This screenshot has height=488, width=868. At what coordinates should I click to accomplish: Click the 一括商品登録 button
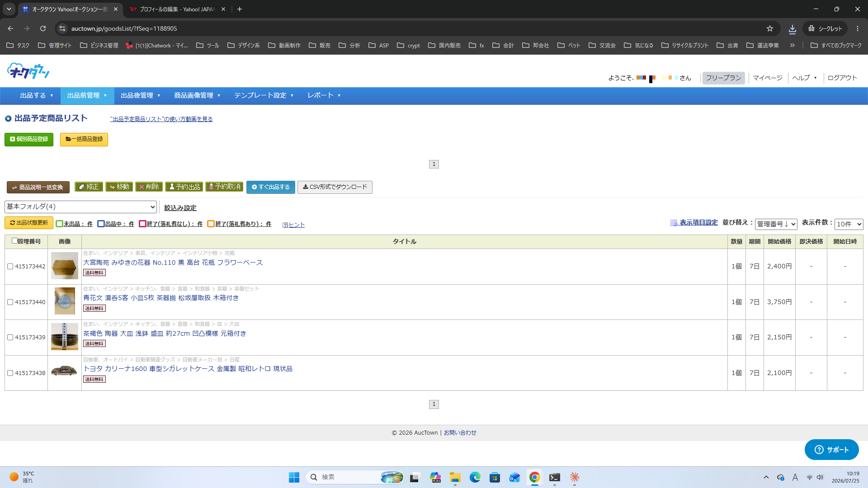84,139
